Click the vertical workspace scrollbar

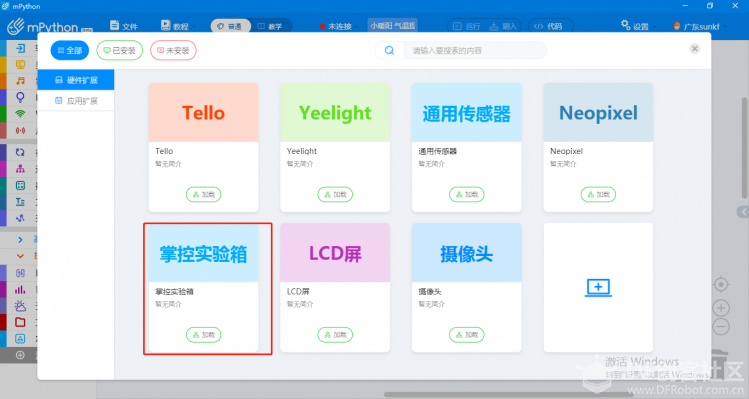744,148
